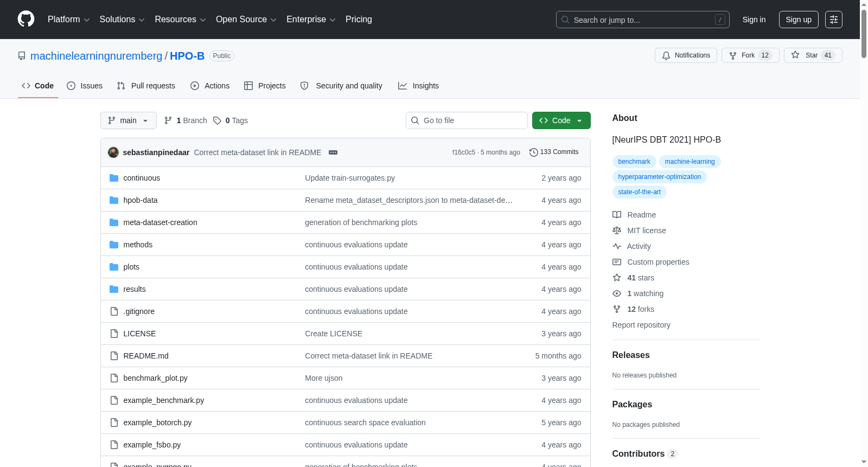The height and width of the screenshot is (467, 868).
Task: Click the example_botorch.py file icon
Action: [x=114, y=423]
